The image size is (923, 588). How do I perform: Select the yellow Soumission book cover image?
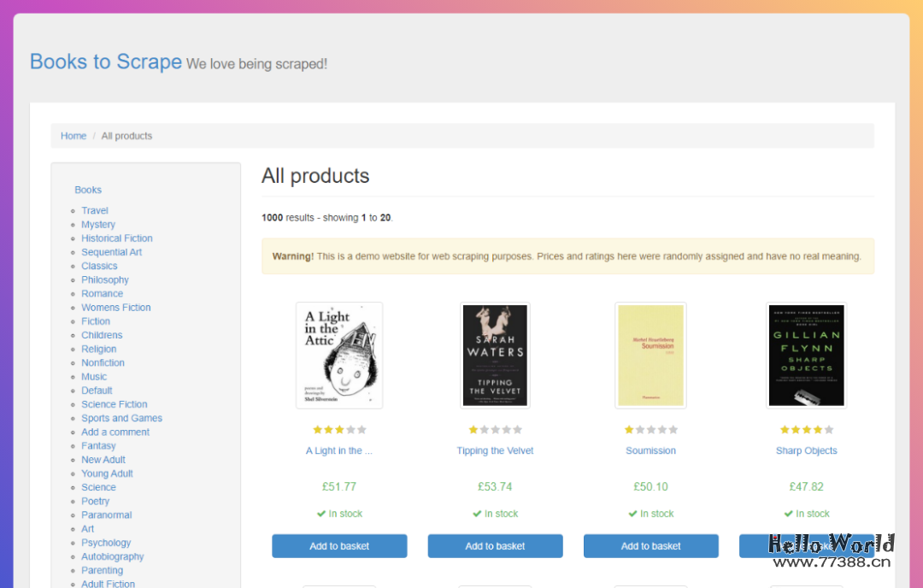[x=650, y=355]
